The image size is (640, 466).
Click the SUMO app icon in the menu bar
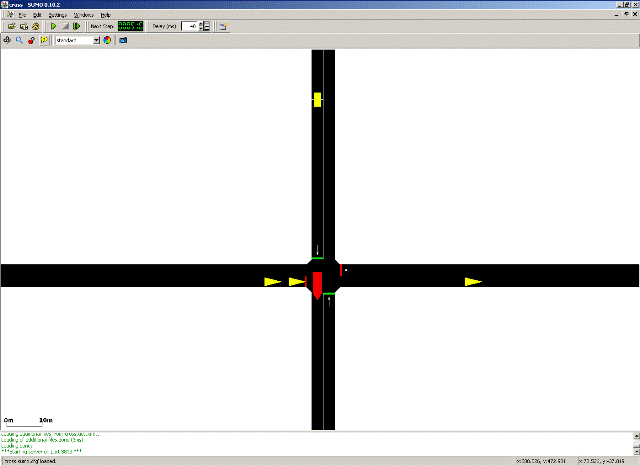[10, 15]
